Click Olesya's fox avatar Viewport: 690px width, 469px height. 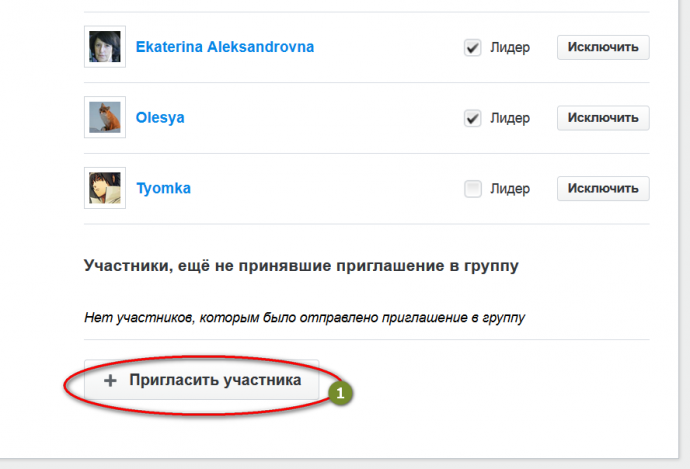click(105, 117)
